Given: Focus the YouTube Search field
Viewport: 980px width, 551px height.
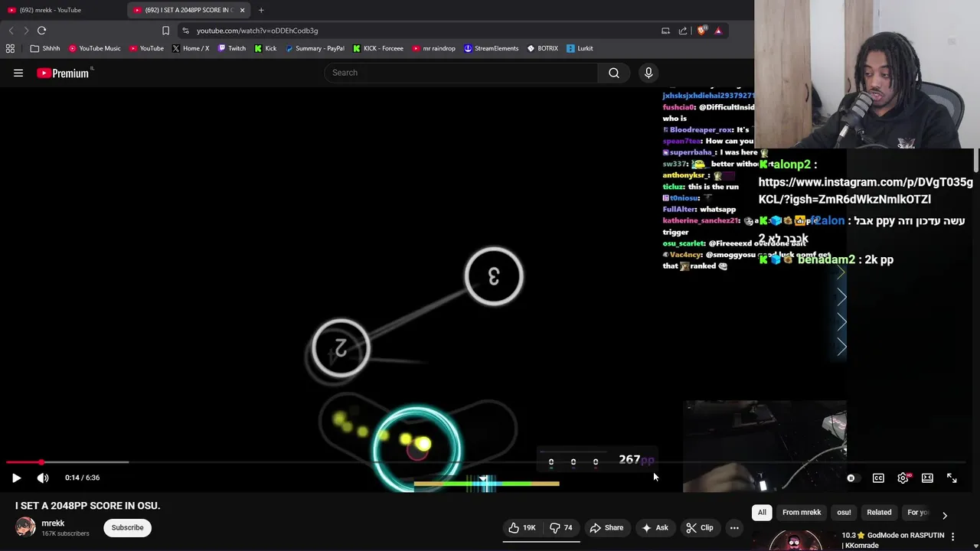Looking at the screenshot, I should [461, 73].
